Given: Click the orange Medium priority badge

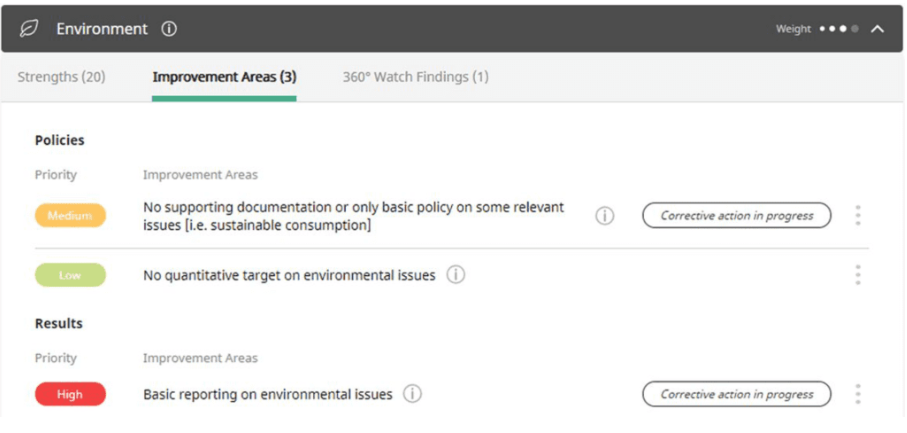Looking at the screenshot, I should click(x=70, y=216).
